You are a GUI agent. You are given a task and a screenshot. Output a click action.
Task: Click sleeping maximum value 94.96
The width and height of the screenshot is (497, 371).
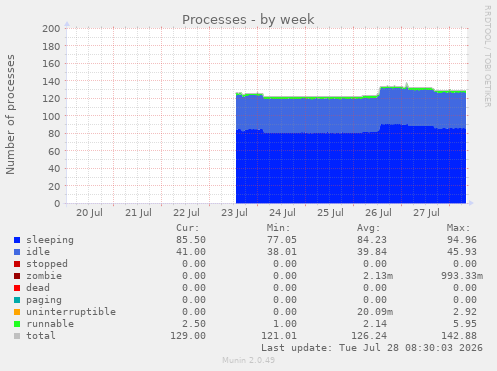pos(462,240)
